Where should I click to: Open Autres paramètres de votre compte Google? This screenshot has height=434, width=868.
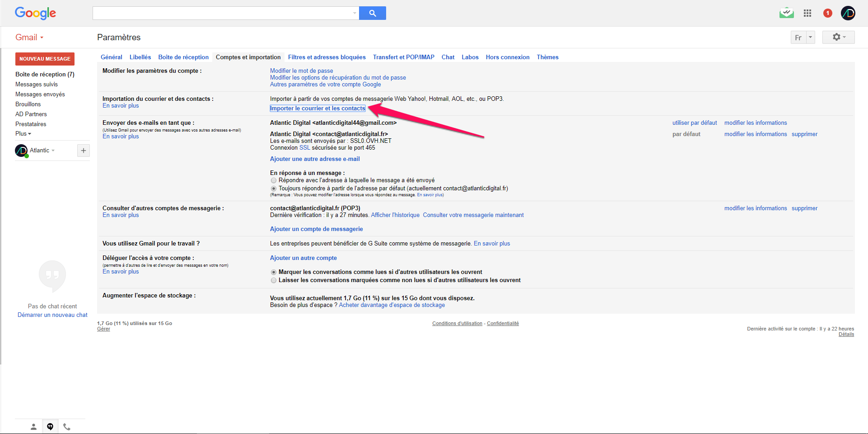click(326, 84)
